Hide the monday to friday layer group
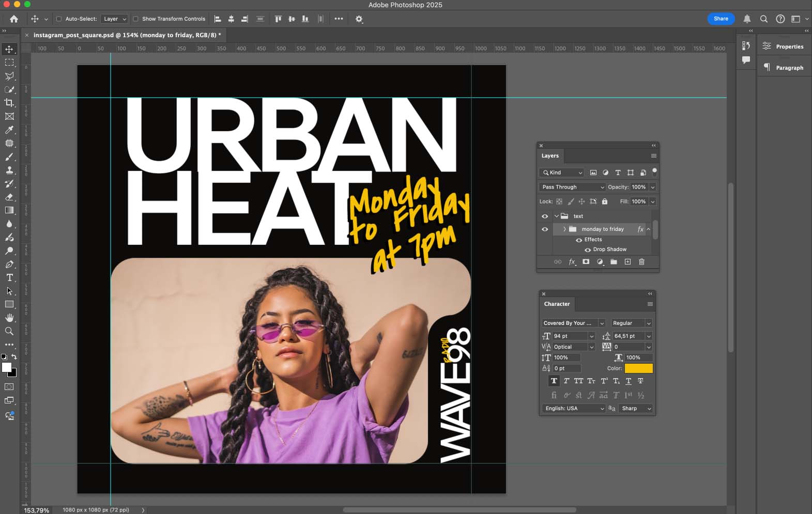 (x=545, y=229)
